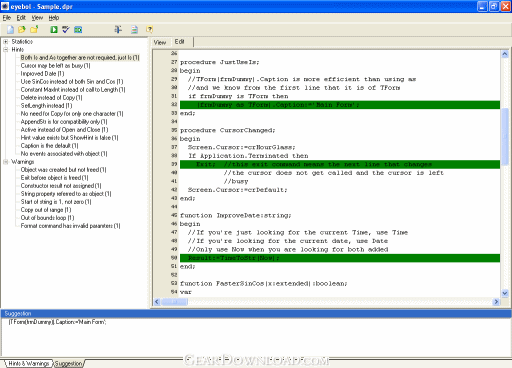Viewport: 512px width, 368px height.
Task: Click code line 'Screen.Cursor:=crDefault;'
Action: click(237, 190)
